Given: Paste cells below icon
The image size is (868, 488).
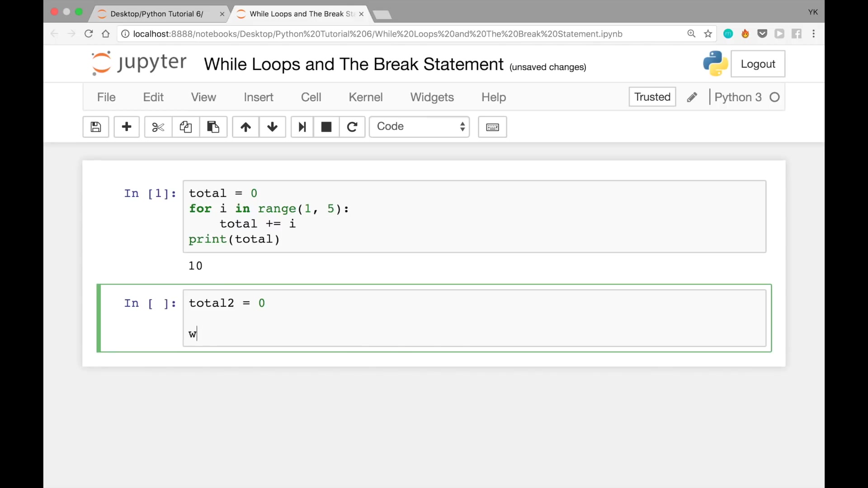Looking at the screenshot, I should 213,127.
